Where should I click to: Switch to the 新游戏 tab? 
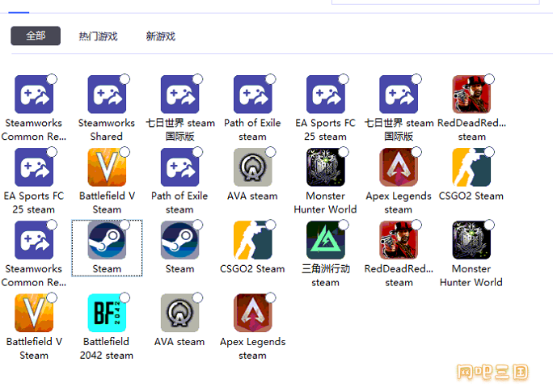[x=161, y=36]
